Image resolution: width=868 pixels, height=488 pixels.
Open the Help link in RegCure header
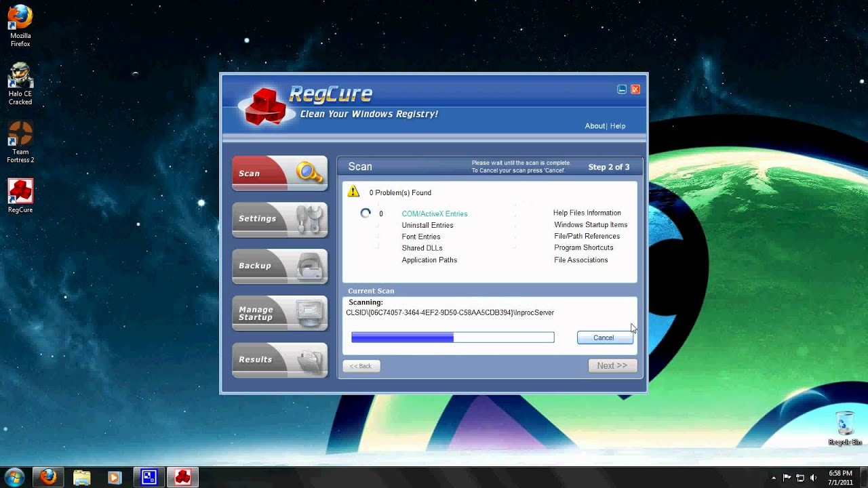tap(618, 126)
